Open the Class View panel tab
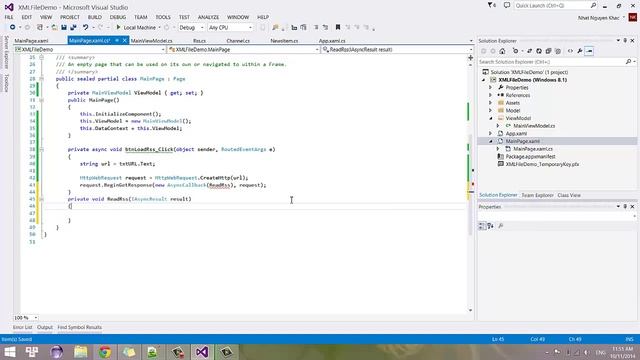The height and width of the screenshot is (360, 640). 569,195
